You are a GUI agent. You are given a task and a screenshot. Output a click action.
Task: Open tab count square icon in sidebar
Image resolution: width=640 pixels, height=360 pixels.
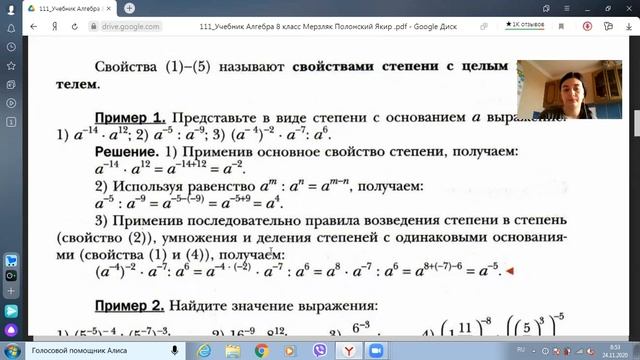pyautogui.click(x=11, y=122)
